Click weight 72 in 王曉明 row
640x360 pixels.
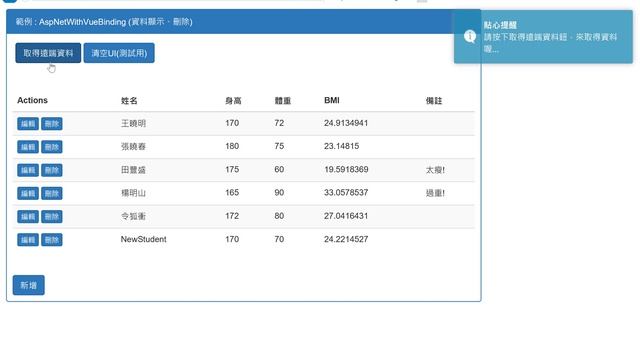point(279,123)
